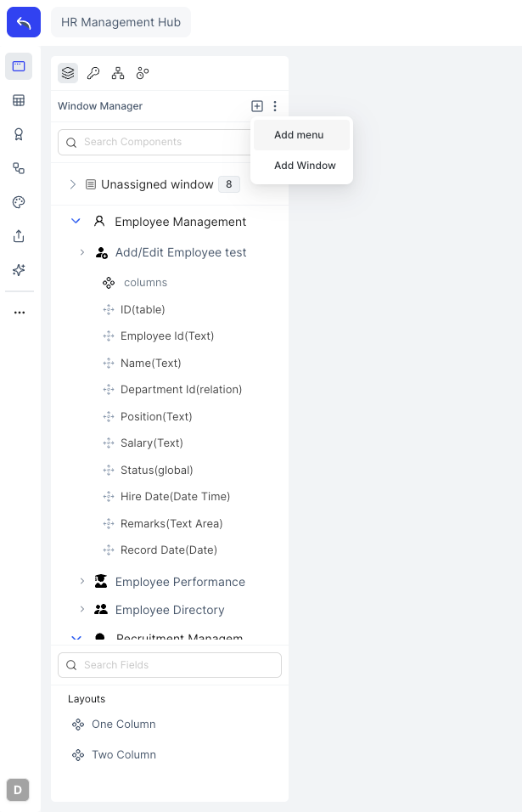Choose Add menu from the popup
This screenshot has width=522, height=812.
(x=301, y=135)
